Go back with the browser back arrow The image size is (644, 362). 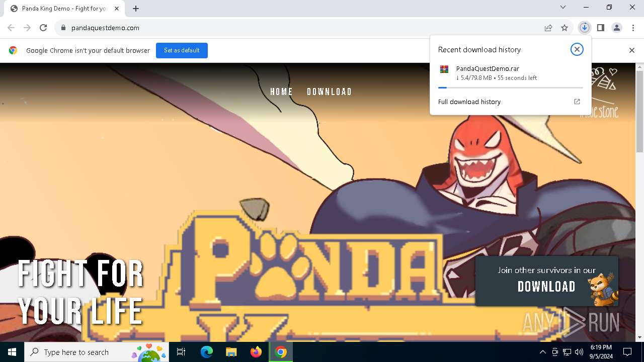[x=11, y=28]
